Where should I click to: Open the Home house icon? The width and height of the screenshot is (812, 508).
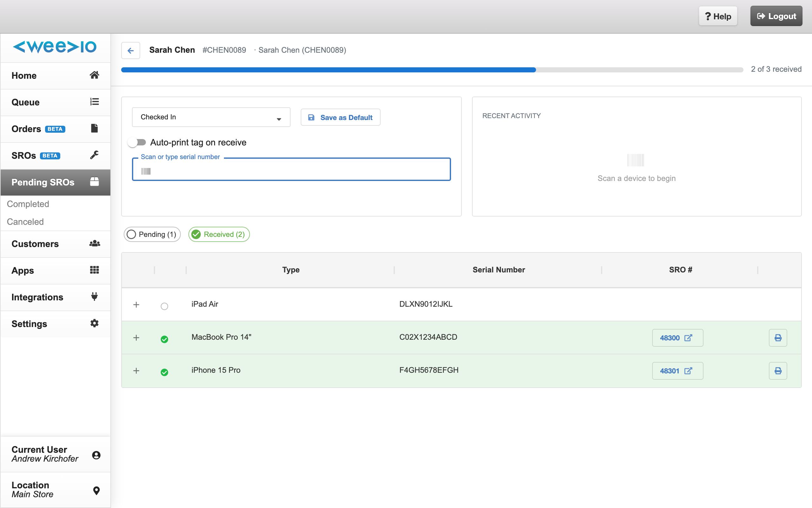point(94,75)
